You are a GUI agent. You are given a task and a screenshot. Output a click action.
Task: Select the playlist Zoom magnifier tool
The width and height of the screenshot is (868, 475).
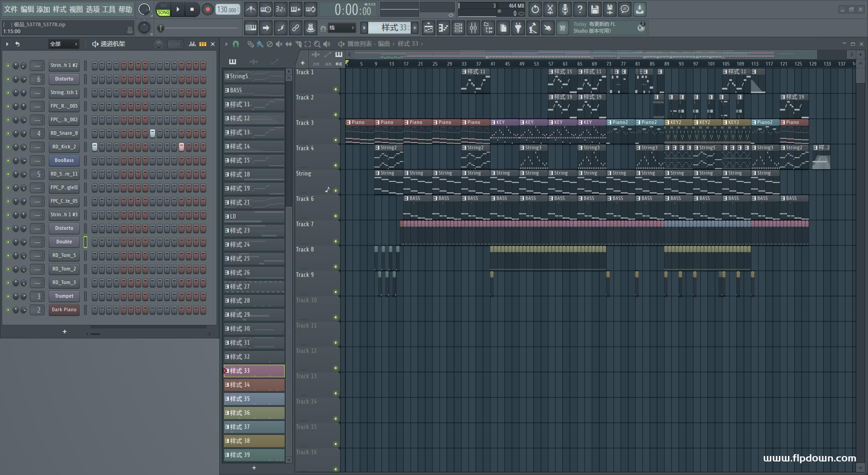point(317,44)
